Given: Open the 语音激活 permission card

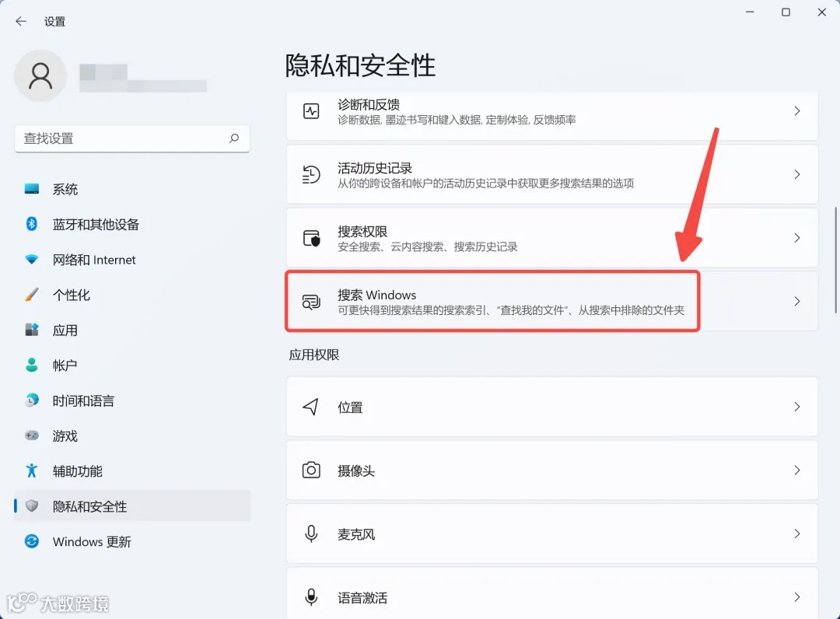Looking at the screenshot, I should [x=552, y=593].
